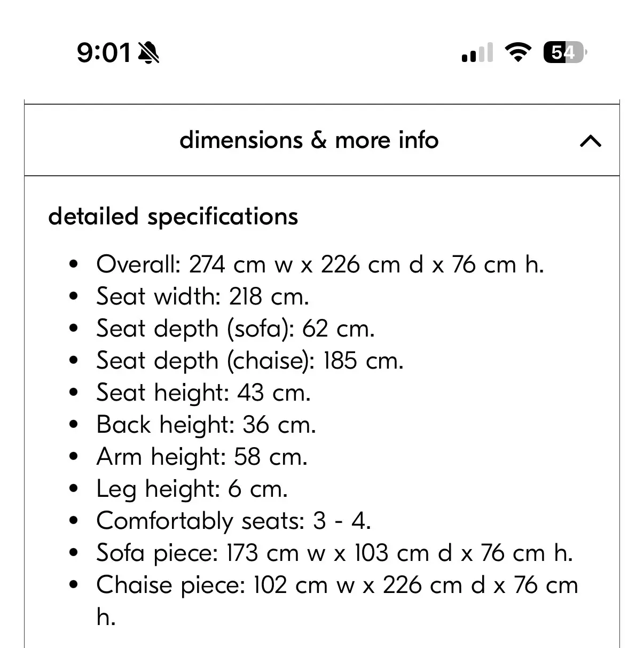Select the Seat height specification
Viewport: 644px width, 648px height.
click(203, 393)
